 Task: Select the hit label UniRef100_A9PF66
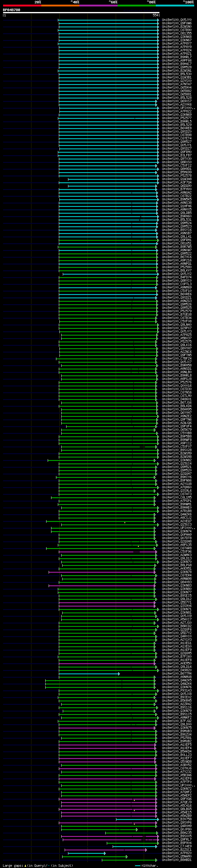pyautogui.click(x=177, y=61)
